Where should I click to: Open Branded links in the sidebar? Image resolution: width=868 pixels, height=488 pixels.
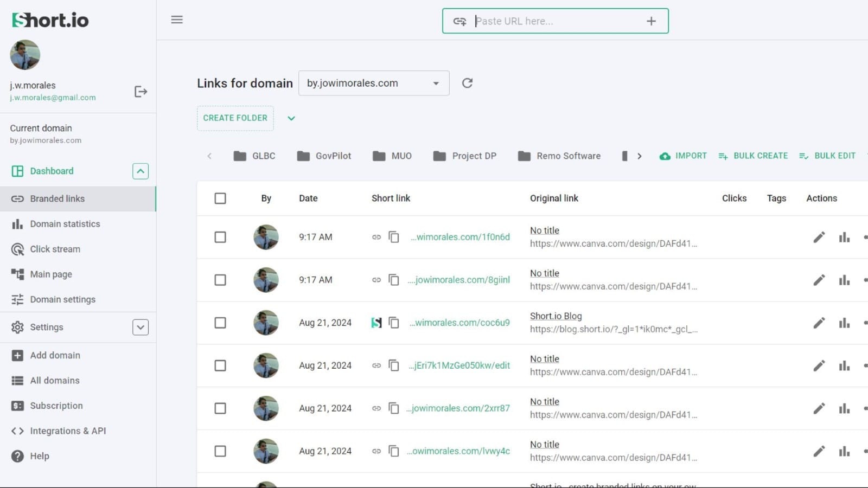point(78,199)
